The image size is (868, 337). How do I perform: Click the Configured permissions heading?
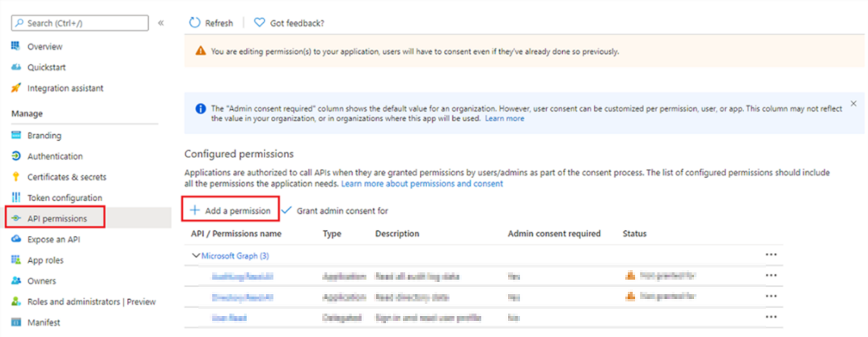click(x=239, y=154)
